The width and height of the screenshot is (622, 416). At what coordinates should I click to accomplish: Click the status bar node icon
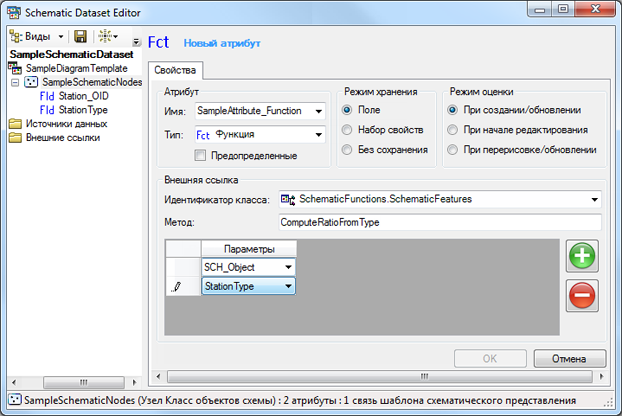click(x=14, y=400)
